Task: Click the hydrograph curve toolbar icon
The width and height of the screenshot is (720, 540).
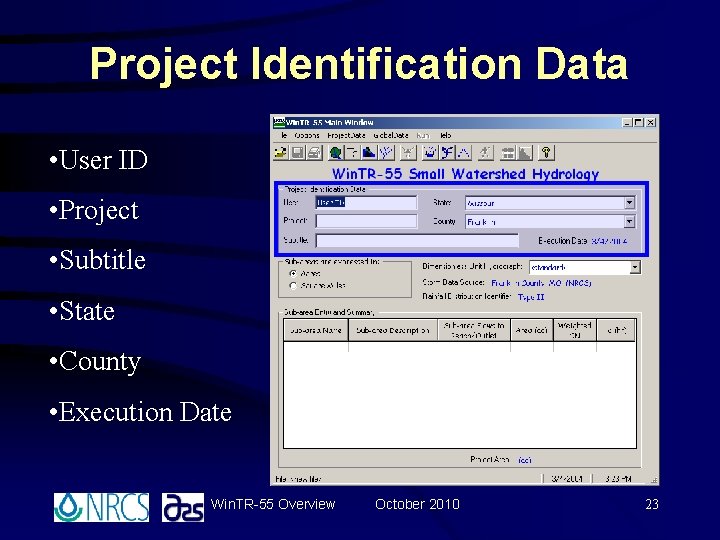Action: click(464, 152)
